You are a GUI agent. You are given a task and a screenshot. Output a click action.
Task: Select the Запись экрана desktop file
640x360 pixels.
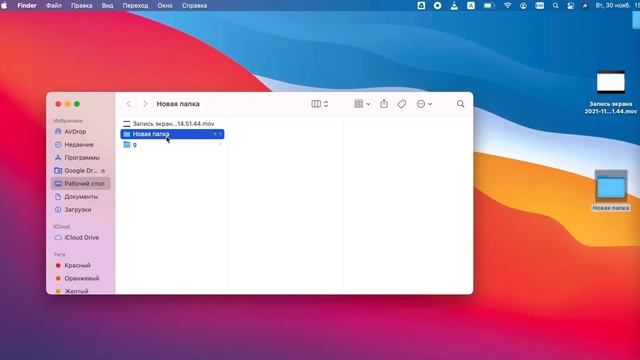[611, 92]
